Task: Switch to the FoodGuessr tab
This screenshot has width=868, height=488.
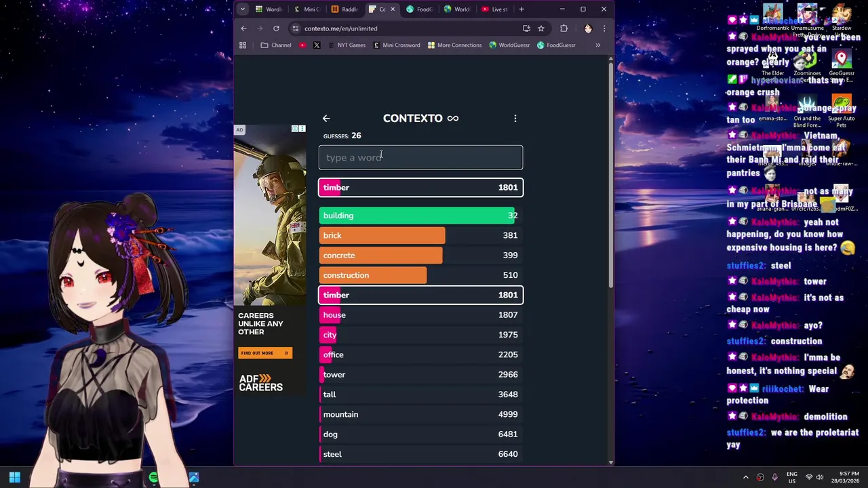Action: click(x=420, y=9)
